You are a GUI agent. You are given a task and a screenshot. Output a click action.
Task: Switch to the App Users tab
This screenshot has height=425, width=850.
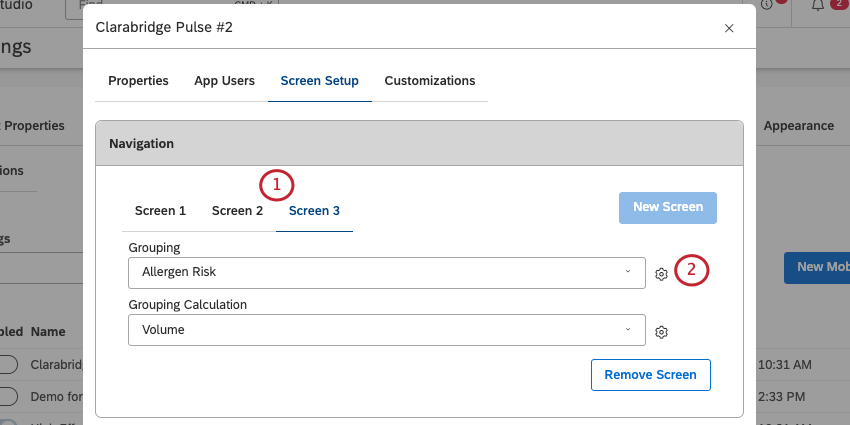[224, 81]
